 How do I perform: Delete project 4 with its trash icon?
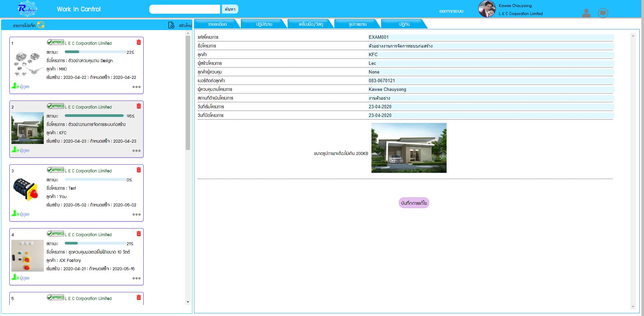point(139,233)
